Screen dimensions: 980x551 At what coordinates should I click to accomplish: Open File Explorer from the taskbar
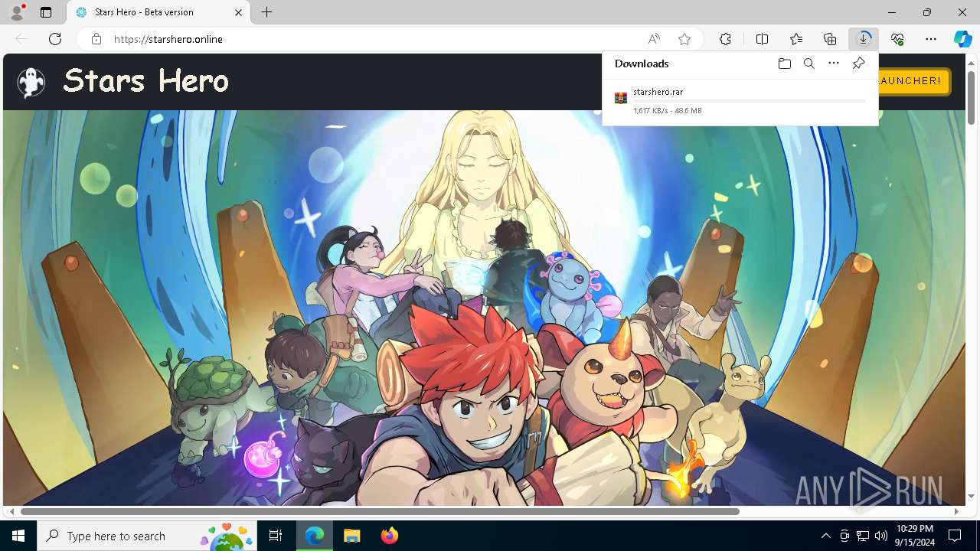(351, 536)
